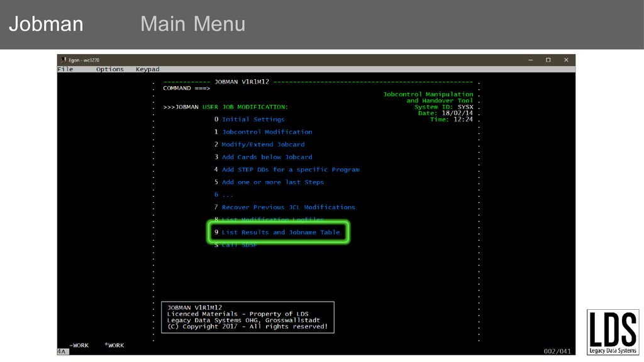Select option 9 List Results and Jobname Table

pyautogui.click(x=277, y=233)
